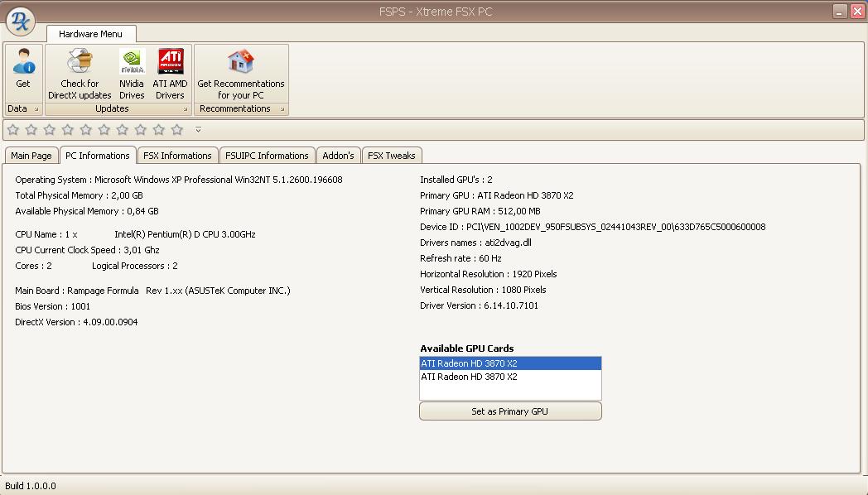The width and height of the screenshot is (868, 495).
Task: Click Build 1.0.0.0 in status bar
Action: 31,486
